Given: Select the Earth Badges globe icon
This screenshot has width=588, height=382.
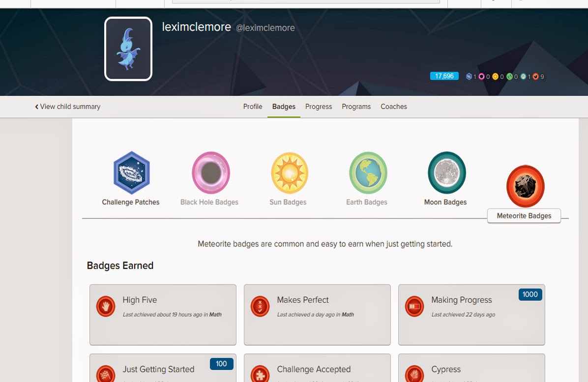Looking at the screenshot, I should click(368, 173).
